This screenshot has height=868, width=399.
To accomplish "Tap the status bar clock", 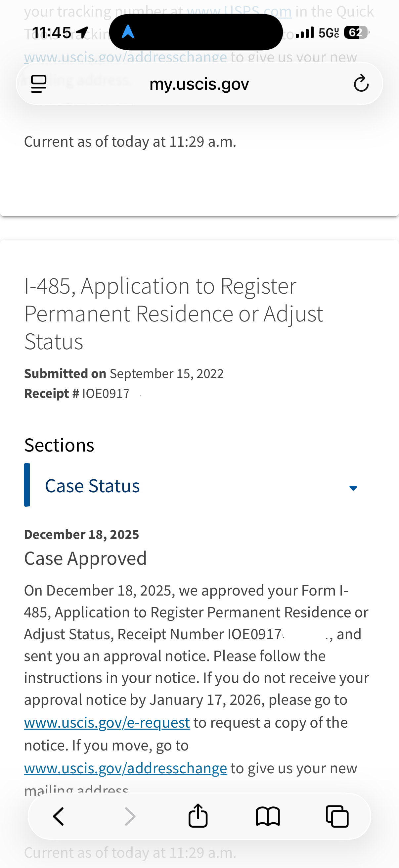I will click(x=52, y=33).
